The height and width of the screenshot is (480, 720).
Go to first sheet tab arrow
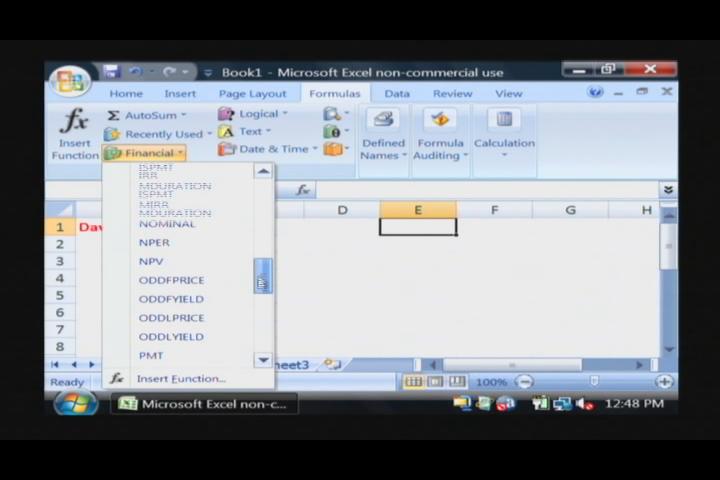[55, 365]
